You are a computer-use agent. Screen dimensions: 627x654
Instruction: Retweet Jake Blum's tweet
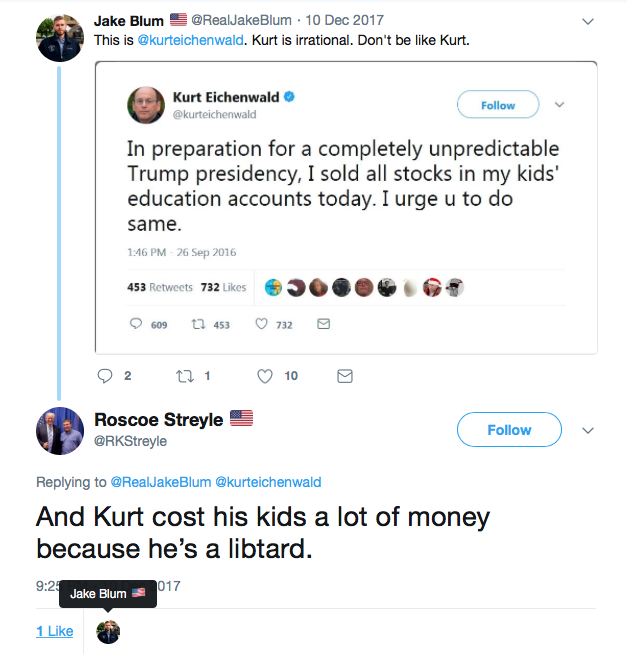point(185,376)
